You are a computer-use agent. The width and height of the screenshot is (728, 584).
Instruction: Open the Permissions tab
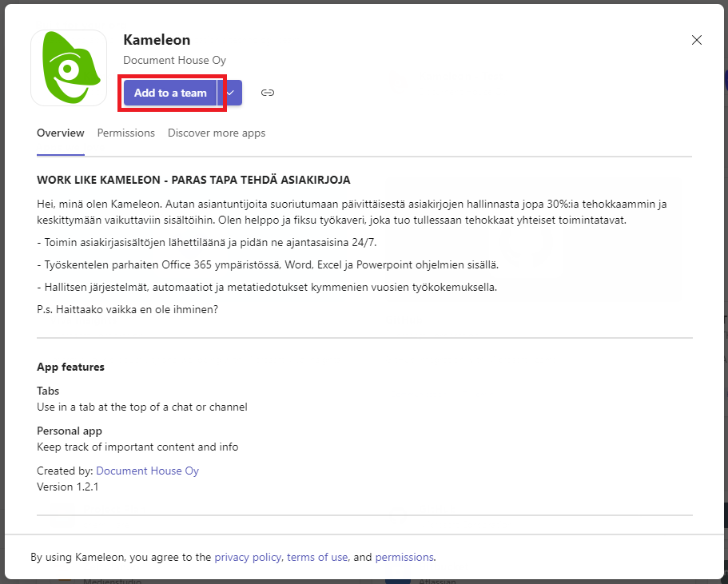click(x=125, y=133)
